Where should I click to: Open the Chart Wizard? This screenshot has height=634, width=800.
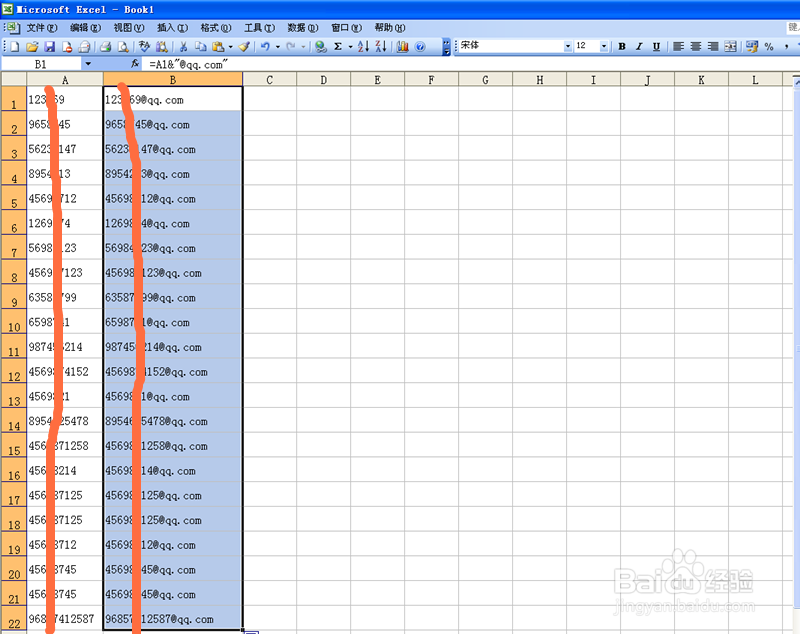[403, 47]
